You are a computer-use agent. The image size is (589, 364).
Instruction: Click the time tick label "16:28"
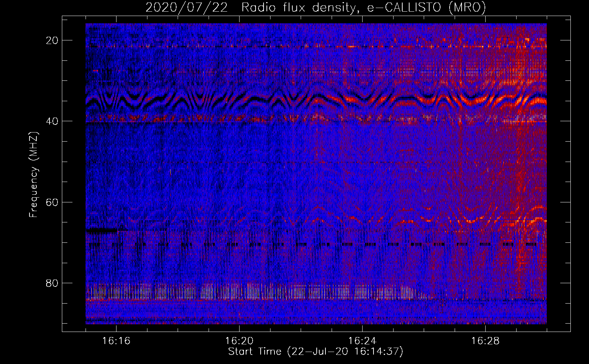485,341
